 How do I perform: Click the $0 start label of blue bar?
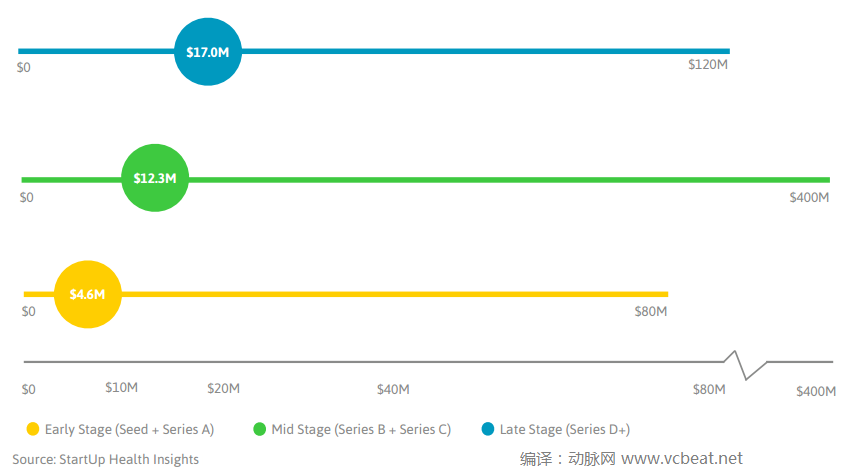[x=24, y=67]
